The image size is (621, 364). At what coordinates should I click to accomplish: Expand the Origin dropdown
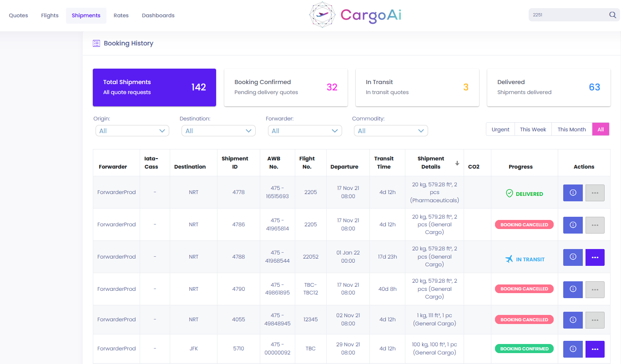click(132, 131)
